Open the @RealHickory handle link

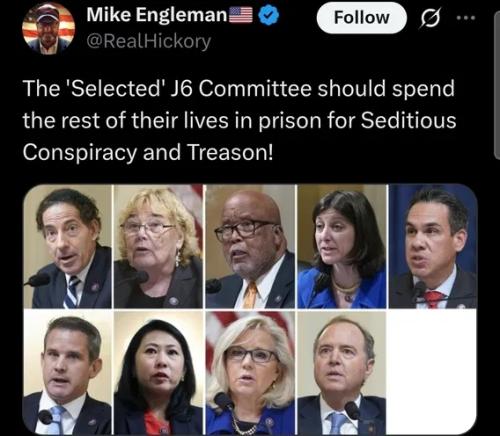pyautogui.click(x=149, y=41)
